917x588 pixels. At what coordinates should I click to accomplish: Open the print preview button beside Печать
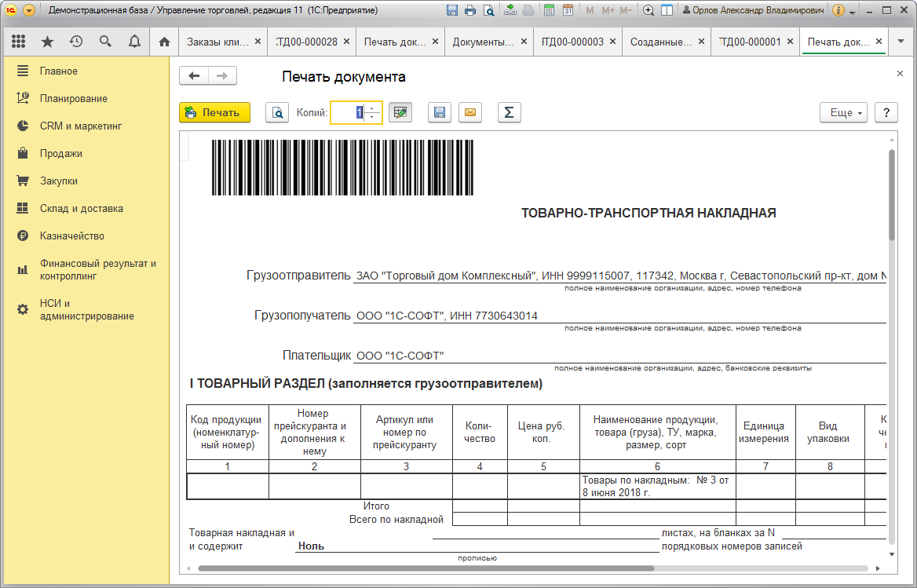277,112
